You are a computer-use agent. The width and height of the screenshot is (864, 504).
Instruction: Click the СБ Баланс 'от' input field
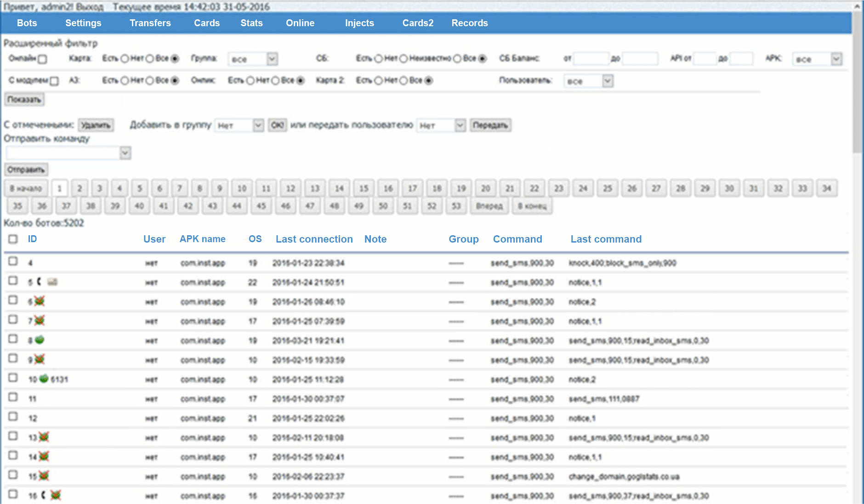coord(591,59)
